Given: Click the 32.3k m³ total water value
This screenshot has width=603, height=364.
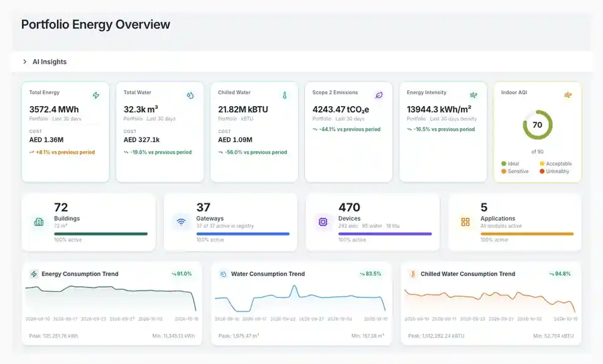Looking at the screenshot, I should (x=141, y=110).
